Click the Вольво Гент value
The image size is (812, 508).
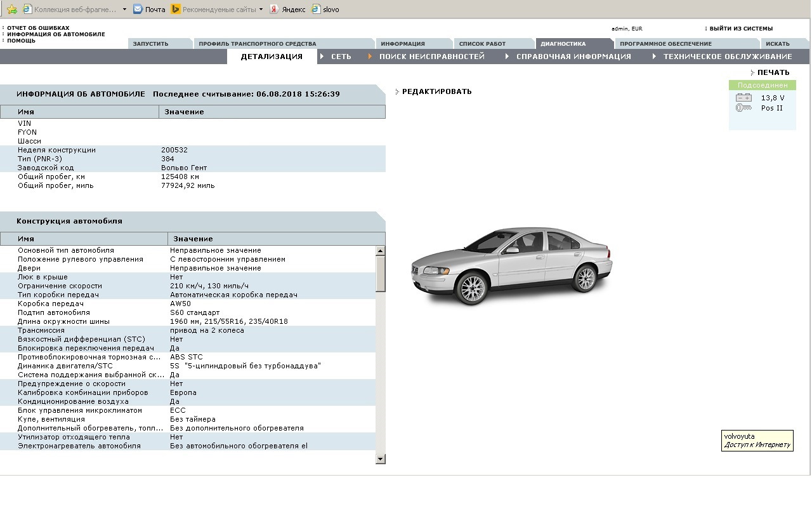tap(184, 168)
